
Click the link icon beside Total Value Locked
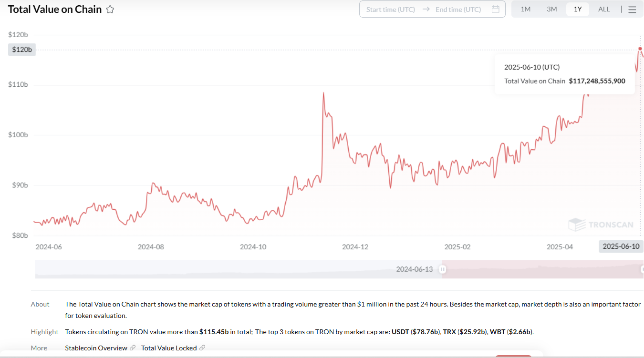pyautogui.click(x=202, y=348)
